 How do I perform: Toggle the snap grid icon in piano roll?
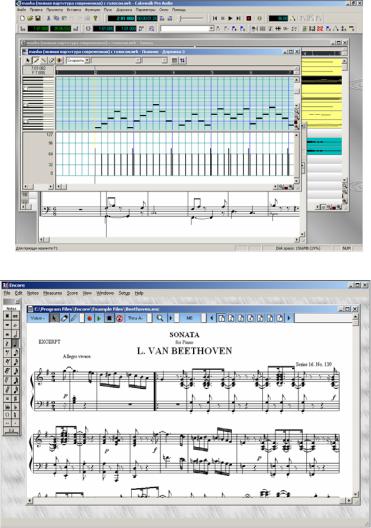coord(174,61)
